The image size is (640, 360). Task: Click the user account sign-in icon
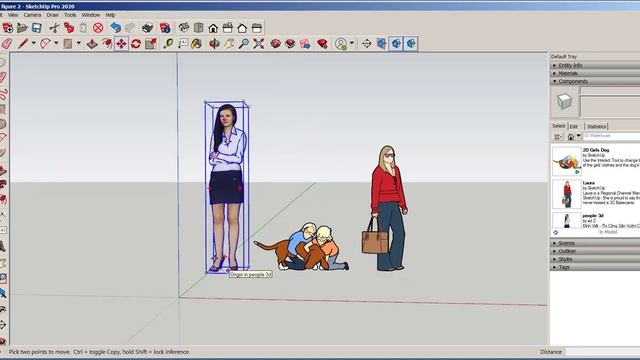tap(341, 44)
